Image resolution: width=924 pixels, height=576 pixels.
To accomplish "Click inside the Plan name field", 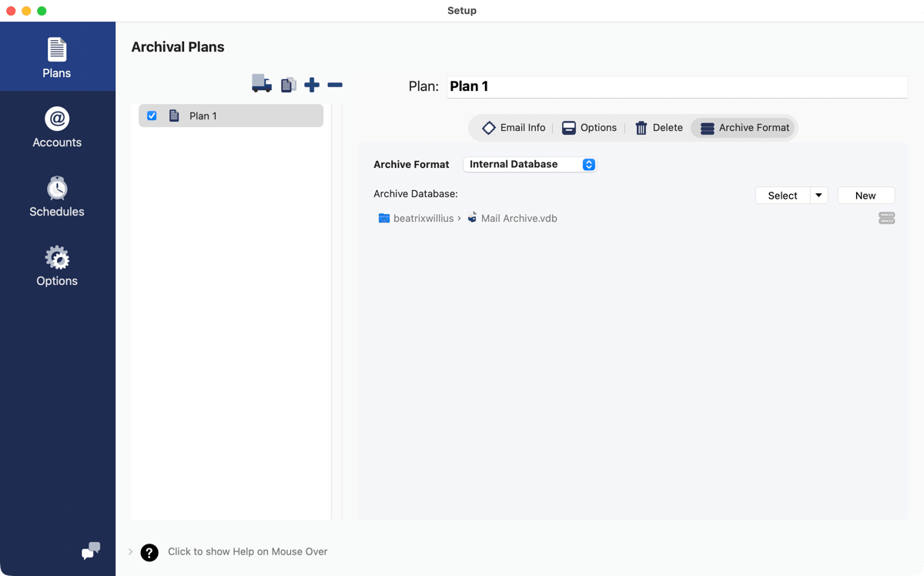I will point(676,86).
